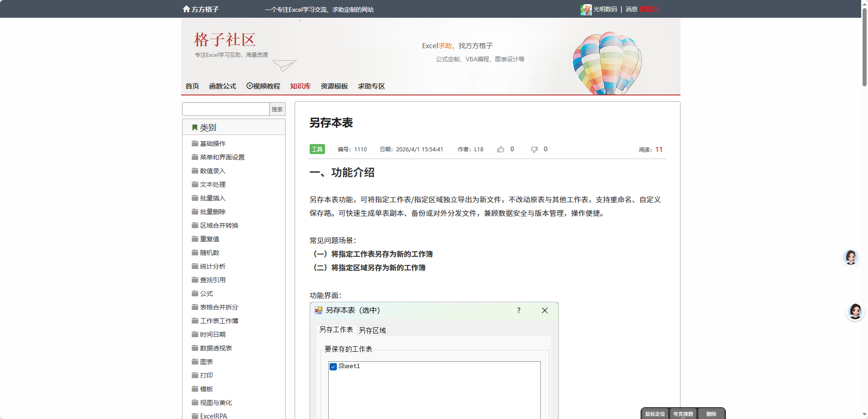Click the thumbs-down dislike icon
Screen dimensions: 868x419
pyautogui.click(x=534, y=150)
